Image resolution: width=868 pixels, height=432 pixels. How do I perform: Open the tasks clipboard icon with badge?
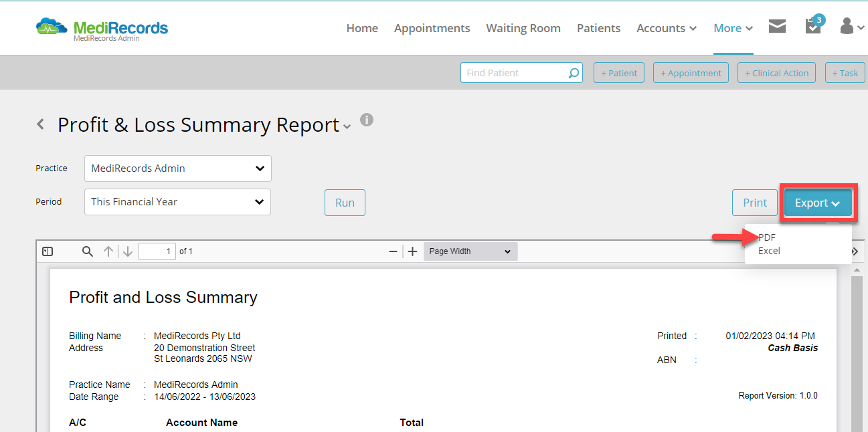[814, 25]
